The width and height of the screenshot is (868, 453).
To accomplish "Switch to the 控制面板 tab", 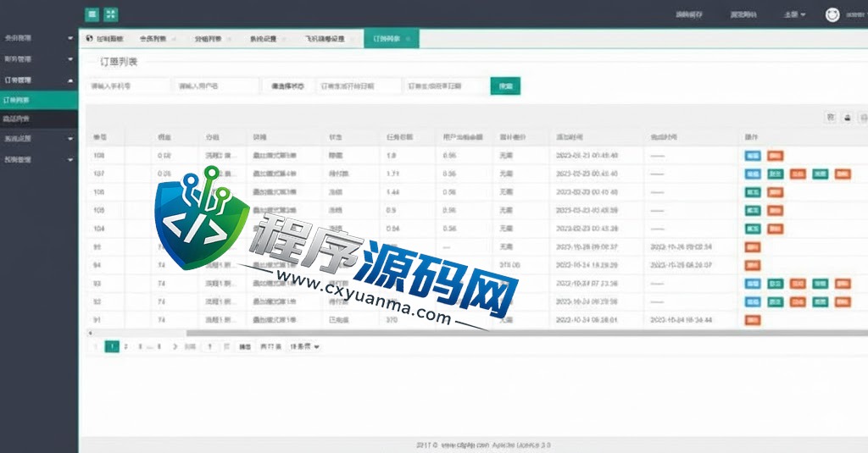I will (x=104, y=39).
